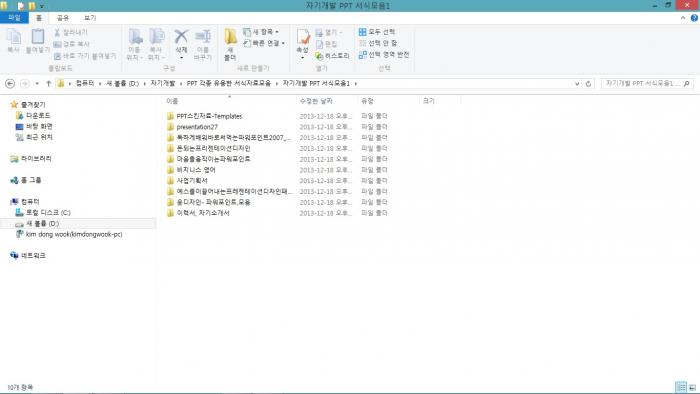Click 선택 영역 반전 (Invert selection)
This screenshot has width=700, height=394.
384,54
